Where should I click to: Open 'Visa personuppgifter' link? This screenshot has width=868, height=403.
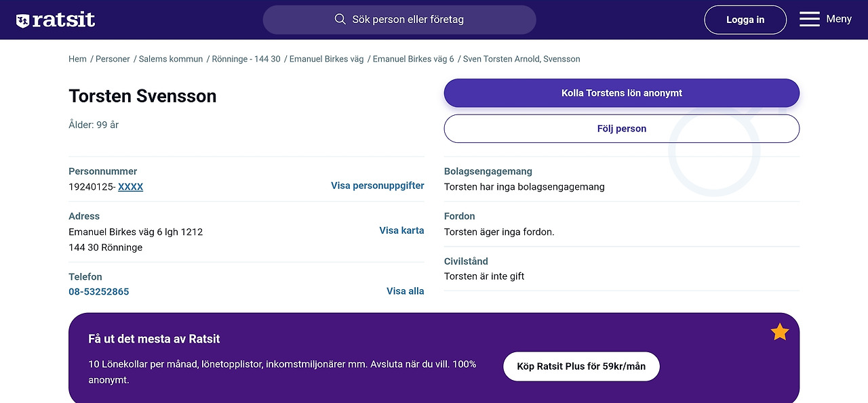tap(377, 186)
